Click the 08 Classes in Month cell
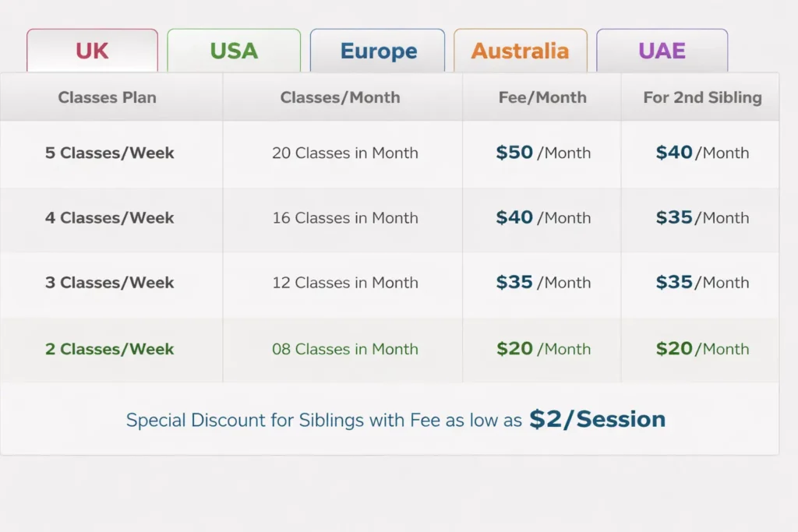 click(x=344, y=349)
